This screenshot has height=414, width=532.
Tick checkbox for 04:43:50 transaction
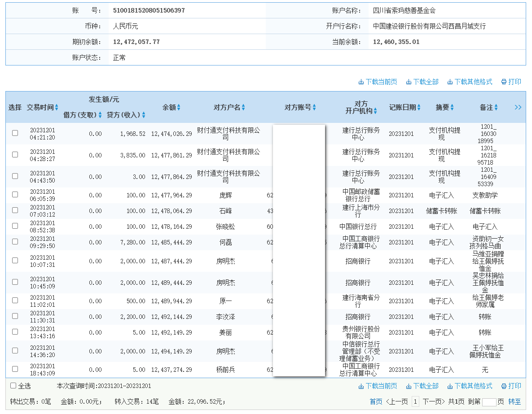tap(15, 176)
